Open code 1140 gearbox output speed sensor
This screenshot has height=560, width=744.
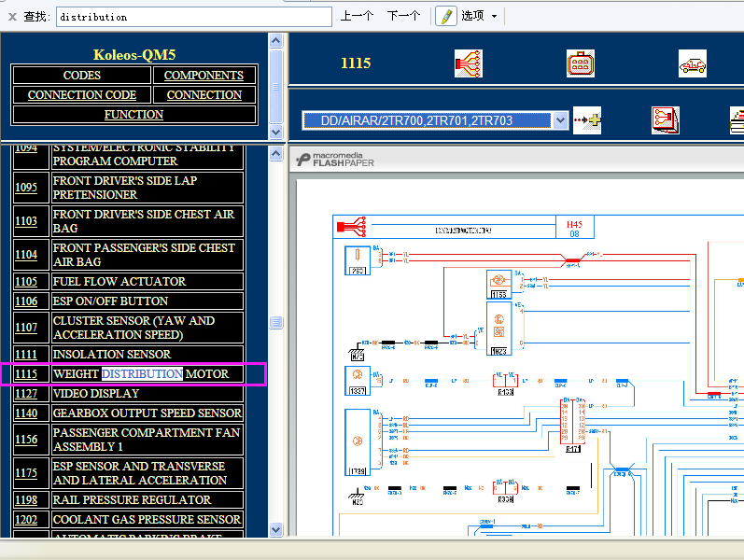click(x=26, y=413)
